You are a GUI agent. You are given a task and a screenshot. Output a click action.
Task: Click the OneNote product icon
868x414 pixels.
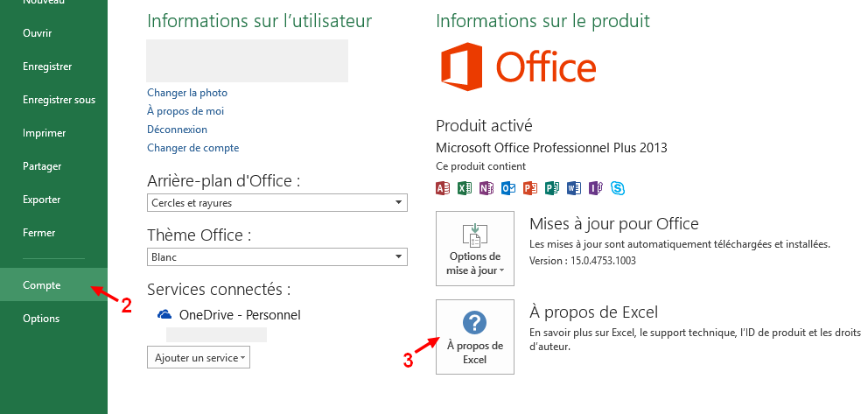(486, 188)
